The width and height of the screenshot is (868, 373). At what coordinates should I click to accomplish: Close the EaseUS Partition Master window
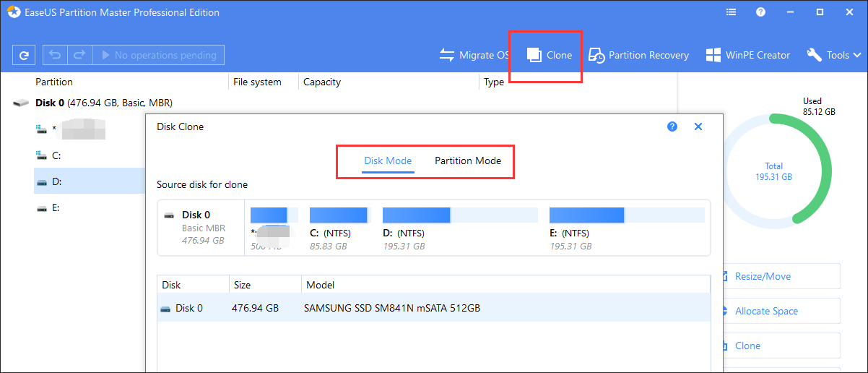[x=850, y=12]
